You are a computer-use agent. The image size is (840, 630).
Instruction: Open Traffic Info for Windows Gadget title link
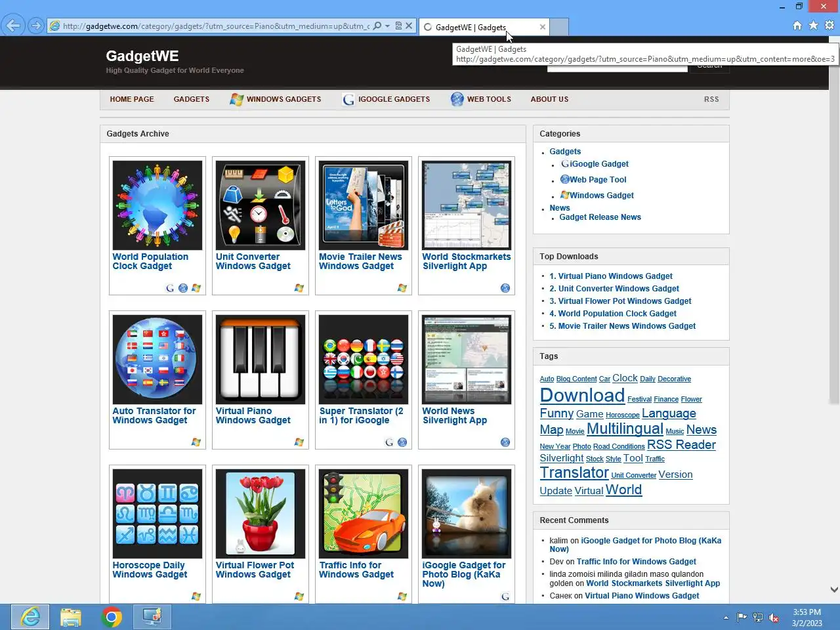356,570
